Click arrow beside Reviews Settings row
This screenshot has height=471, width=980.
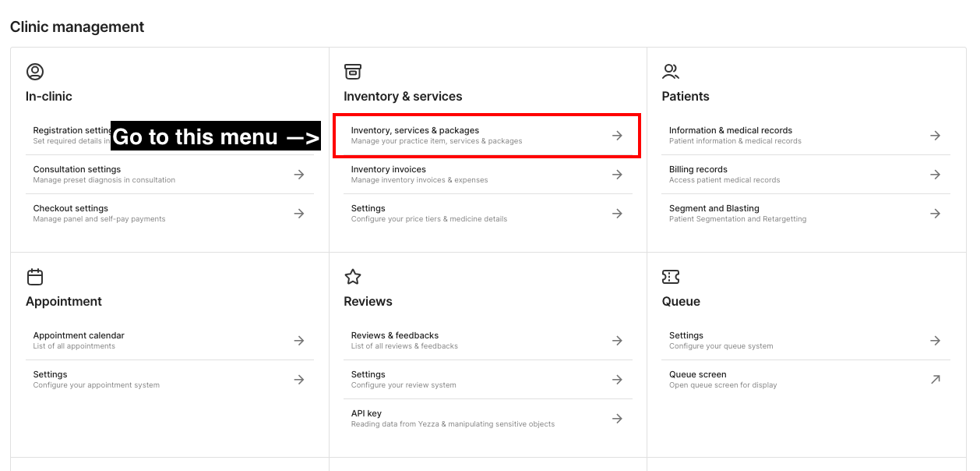(617, 380)
